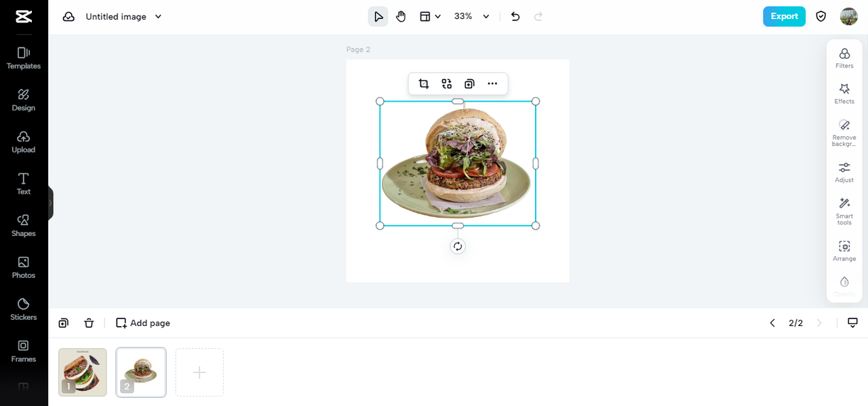This screenshot has height=406, width=868.
Task: Expand the layout options chevron
Action: pyautogui.click(x=438, y=17)
